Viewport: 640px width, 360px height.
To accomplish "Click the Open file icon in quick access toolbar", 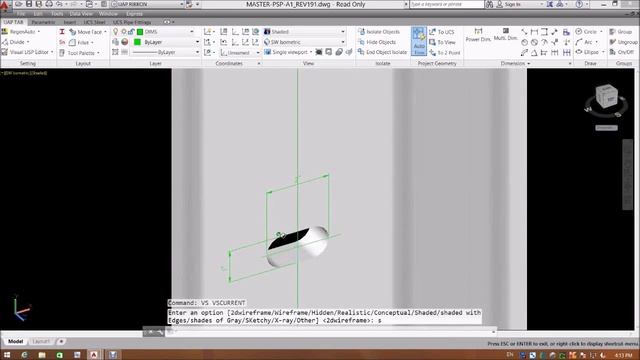I will (x=19, y=4).
